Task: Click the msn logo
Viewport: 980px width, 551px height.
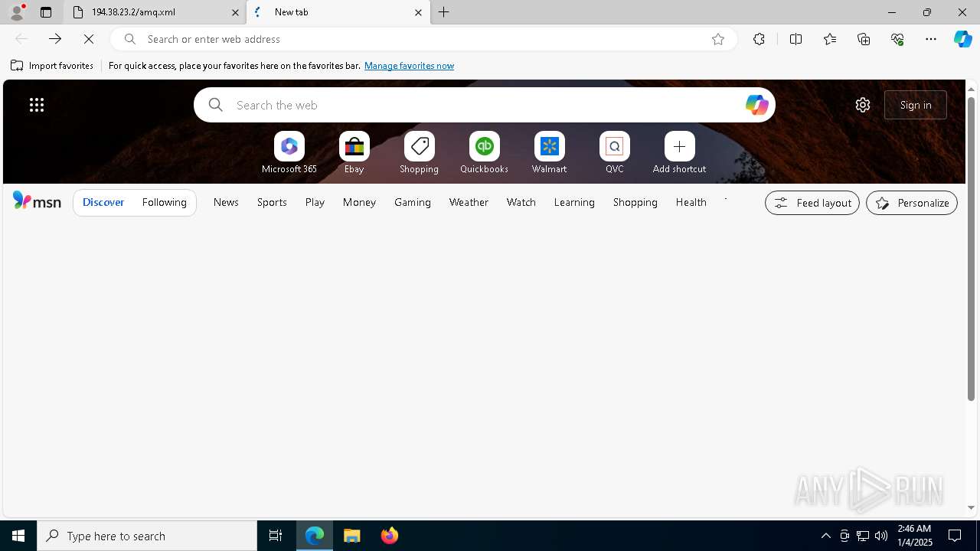Action: (37, 201)
